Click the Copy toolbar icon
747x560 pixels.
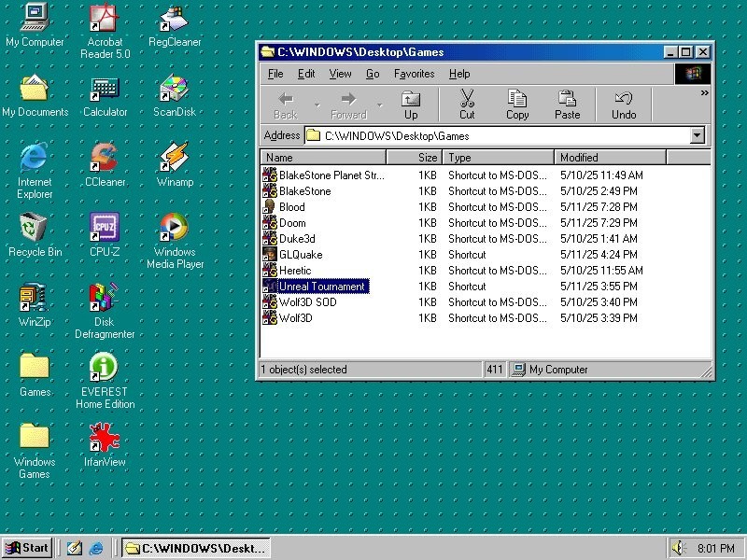tap(517, 104)
